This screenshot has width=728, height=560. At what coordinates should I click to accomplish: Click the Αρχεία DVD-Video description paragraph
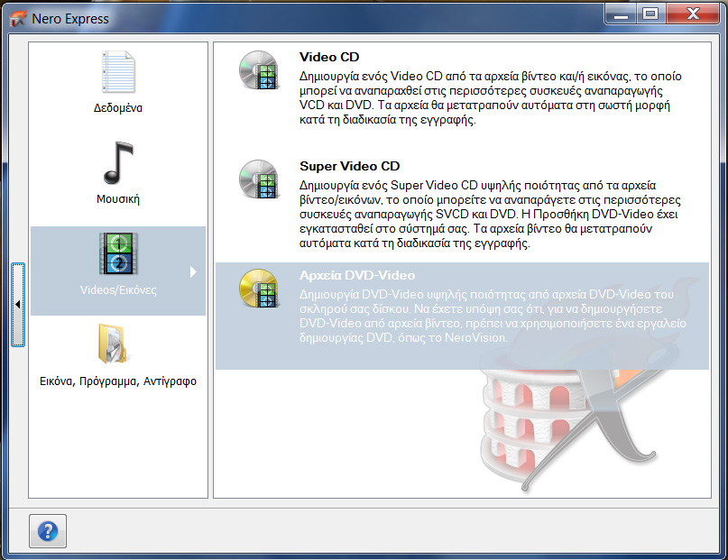tap(493, 316)
